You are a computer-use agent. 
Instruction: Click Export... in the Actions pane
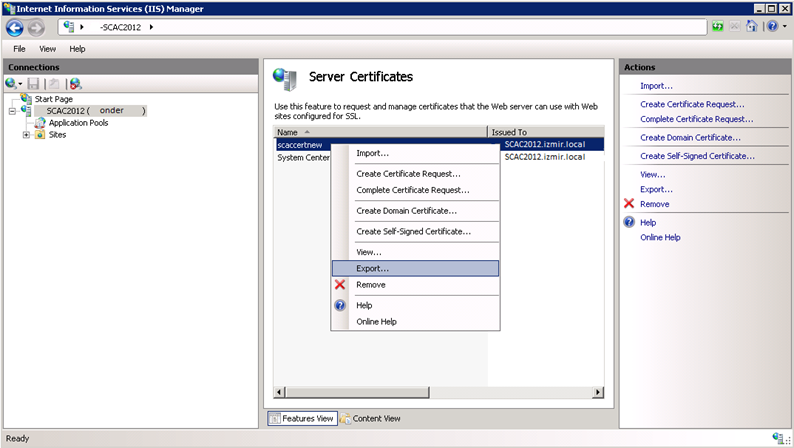656,189
